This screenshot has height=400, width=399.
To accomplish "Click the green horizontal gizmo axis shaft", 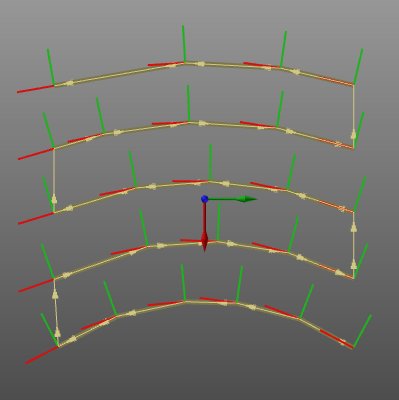I will click(x=222, y=199).
